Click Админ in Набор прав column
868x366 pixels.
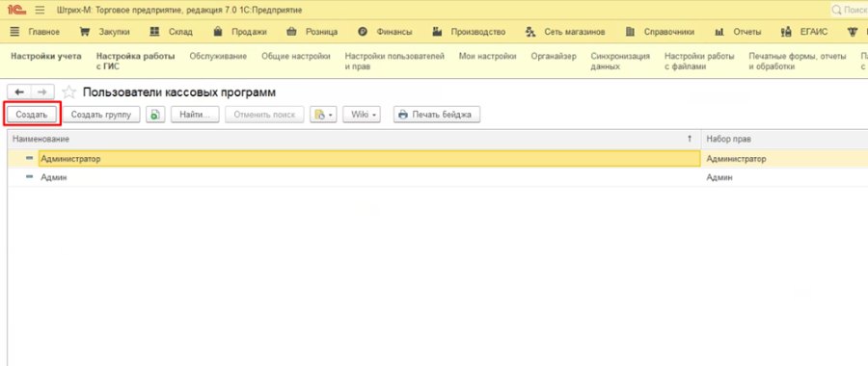pyautogui.click(x=719, y=177)
